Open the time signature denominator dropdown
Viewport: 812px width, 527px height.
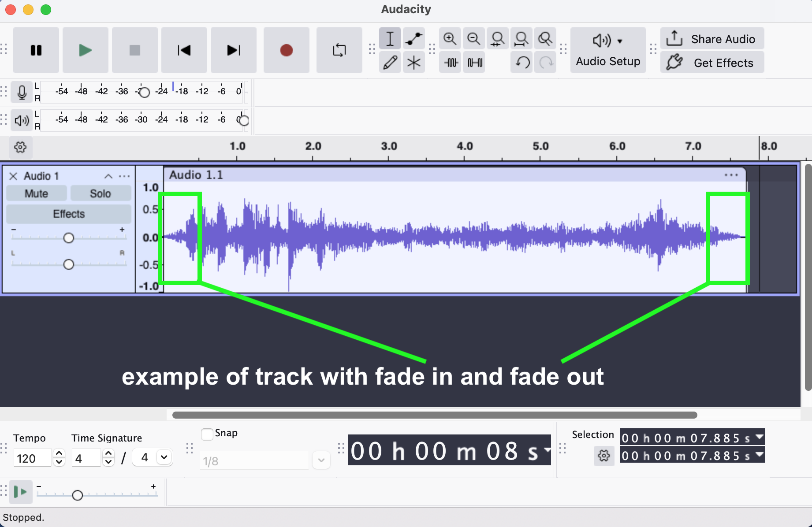click(x=164, y=457)
